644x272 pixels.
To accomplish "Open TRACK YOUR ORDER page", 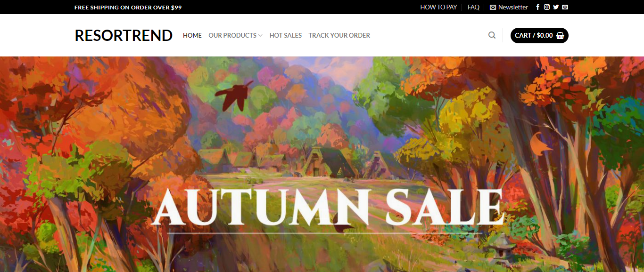I will click(x=339, y=35).
